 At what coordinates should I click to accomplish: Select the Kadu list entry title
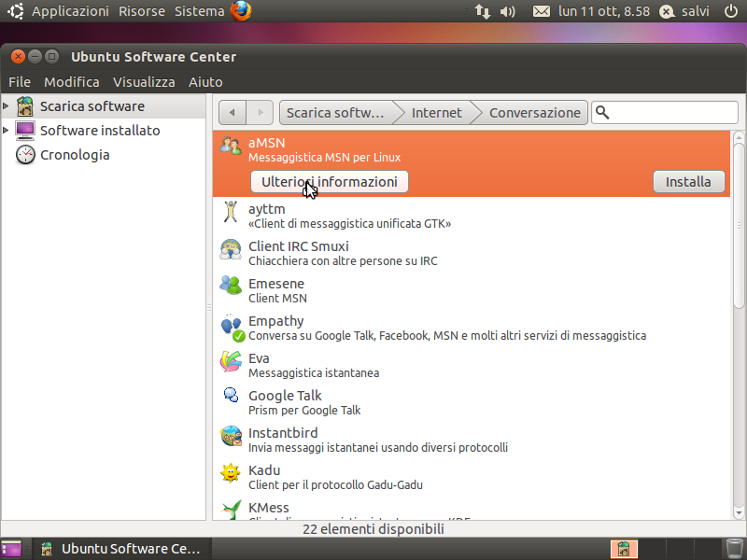click(264, 470)
